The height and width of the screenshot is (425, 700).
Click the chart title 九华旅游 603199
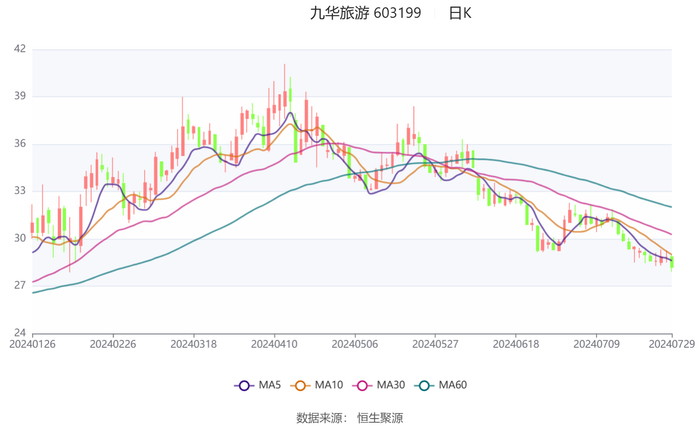(x=366, y=13)
